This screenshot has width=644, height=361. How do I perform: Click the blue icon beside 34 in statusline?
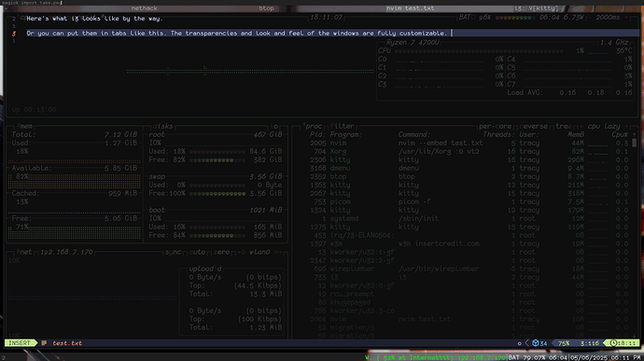(536, 343)
